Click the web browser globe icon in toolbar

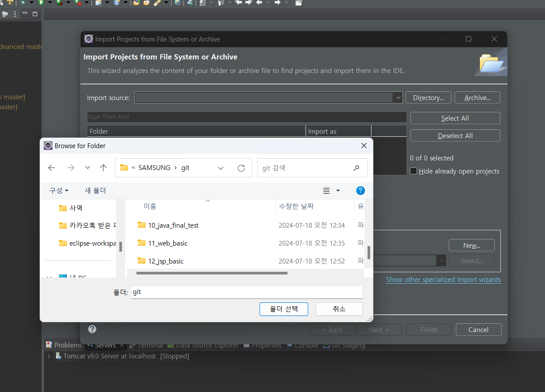(177, 3)
